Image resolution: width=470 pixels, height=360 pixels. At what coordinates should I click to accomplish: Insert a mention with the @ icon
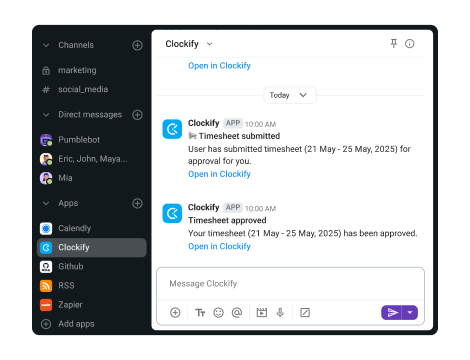tap(237, 313)
